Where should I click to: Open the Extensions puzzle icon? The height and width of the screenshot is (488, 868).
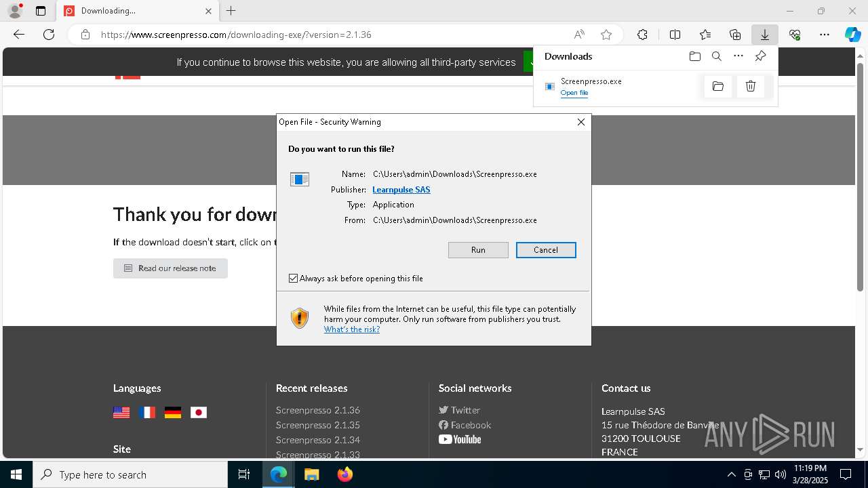642,35
